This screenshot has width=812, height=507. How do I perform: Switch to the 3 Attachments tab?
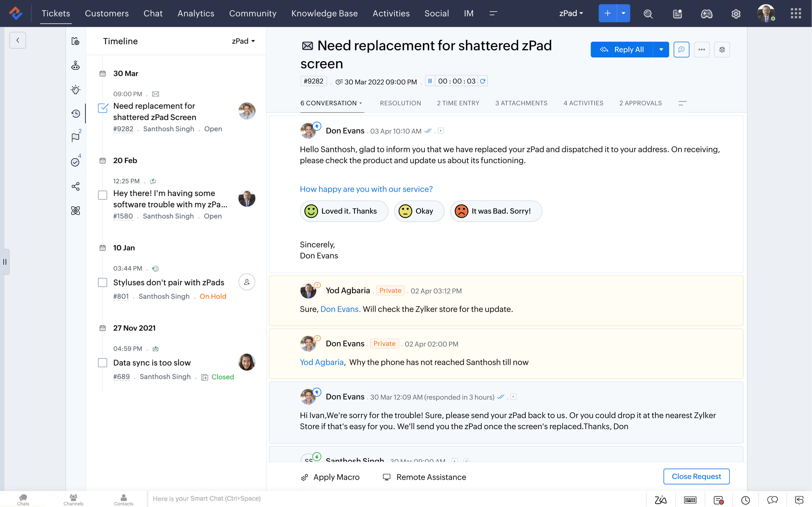521,103
